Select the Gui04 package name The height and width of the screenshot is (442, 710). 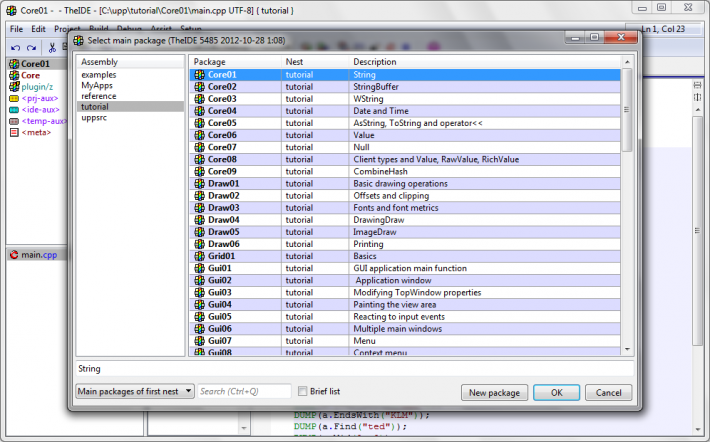[x=220, y=304]
